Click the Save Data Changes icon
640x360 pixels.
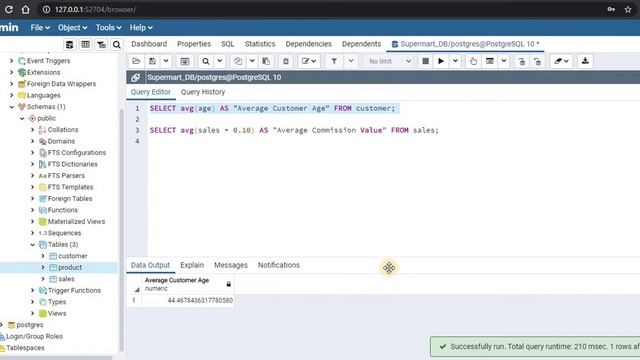184,61
